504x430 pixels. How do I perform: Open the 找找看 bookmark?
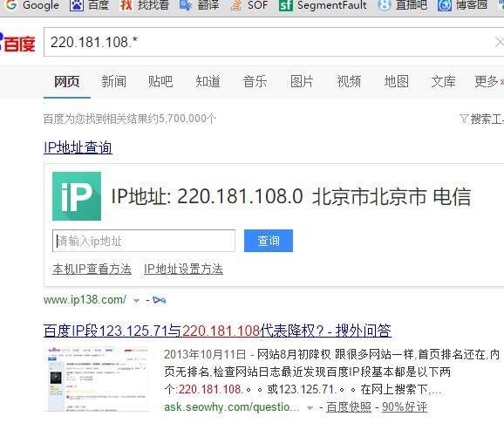point(144,5)
